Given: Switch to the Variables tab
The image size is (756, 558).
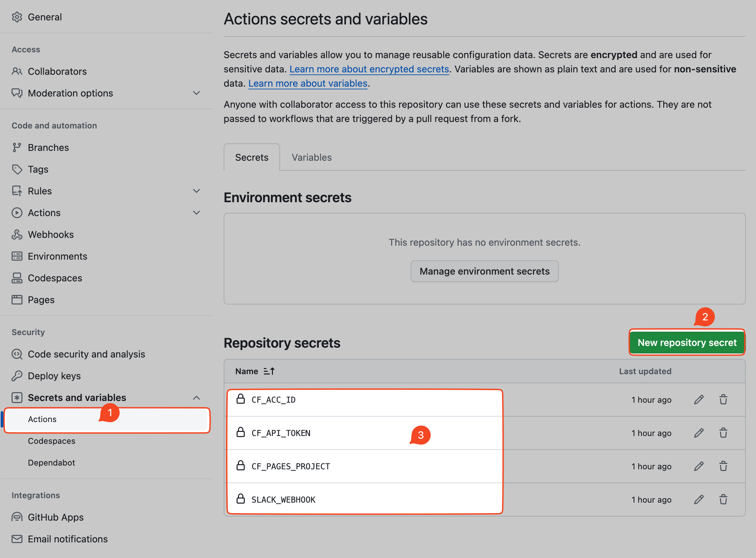Looking at the screenshot, I should coord(311,157).
